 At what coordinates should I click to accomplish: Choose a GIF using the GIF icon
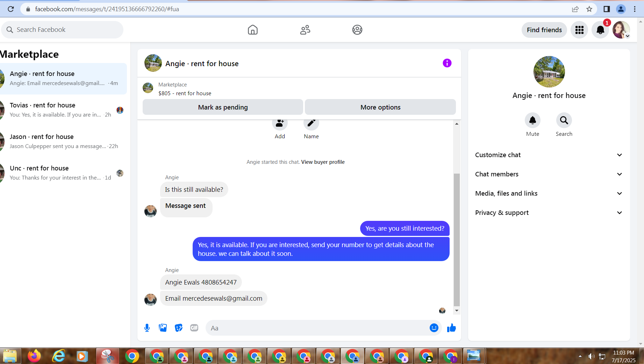194,328
